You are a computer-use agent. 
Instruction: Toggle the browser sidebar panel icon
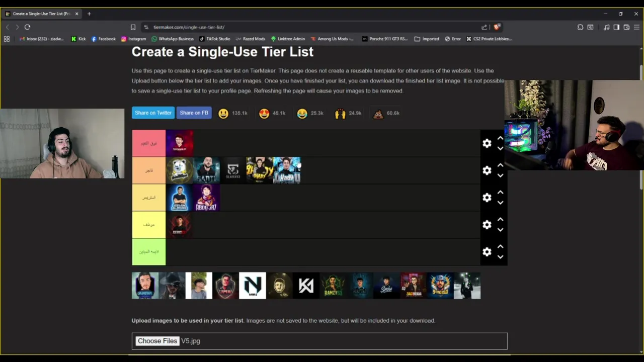[616, 27]
